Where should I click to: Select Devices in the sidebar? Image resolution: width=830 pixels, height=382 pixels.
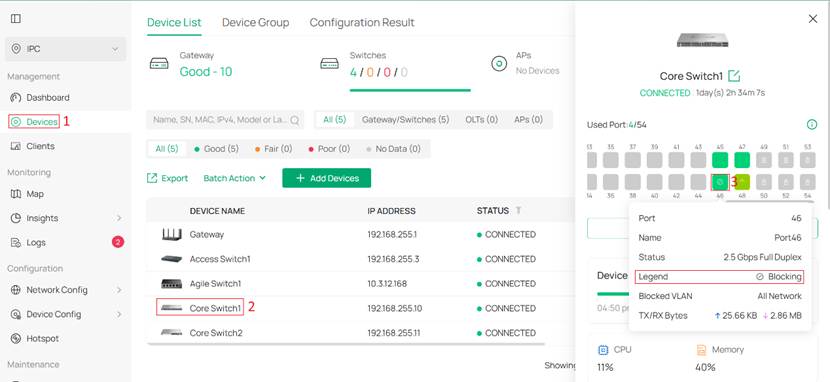[x=42, y=122]
